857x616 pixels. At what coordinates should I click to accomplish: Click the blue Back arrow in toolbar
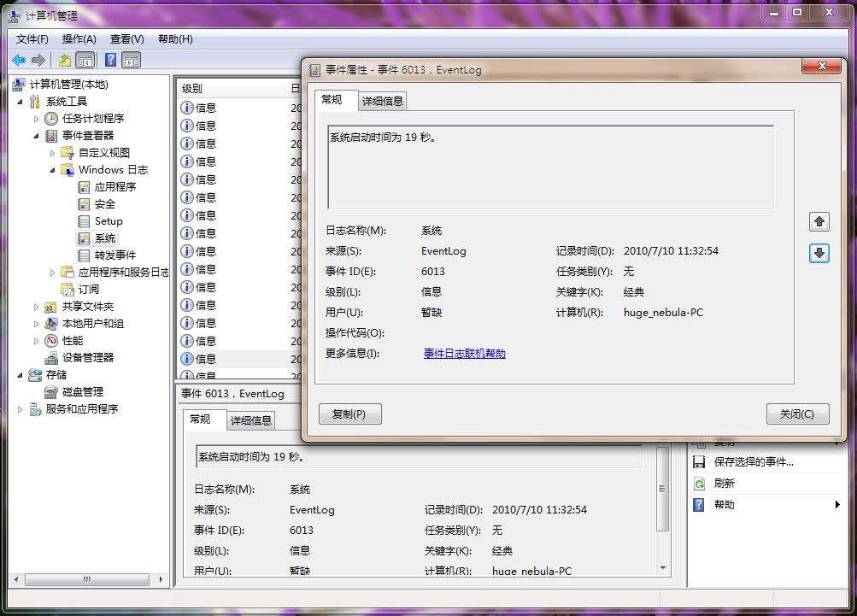18,60
